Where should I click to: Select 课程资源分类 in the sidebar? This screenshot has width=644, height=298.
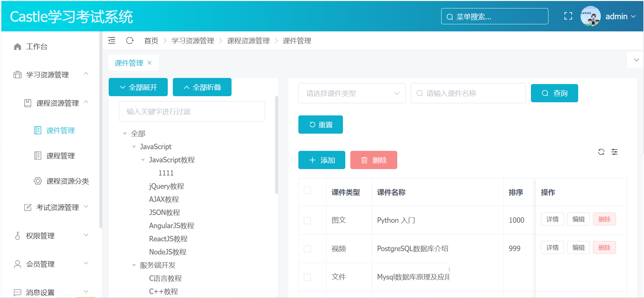tap(68, 181)
